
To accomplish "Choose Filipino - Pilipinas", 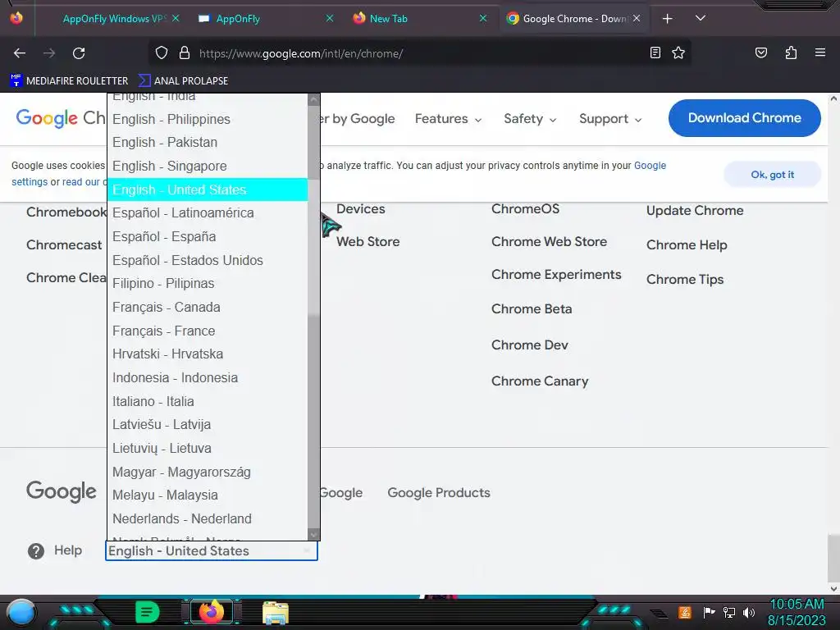I will (x=208, y=283).
